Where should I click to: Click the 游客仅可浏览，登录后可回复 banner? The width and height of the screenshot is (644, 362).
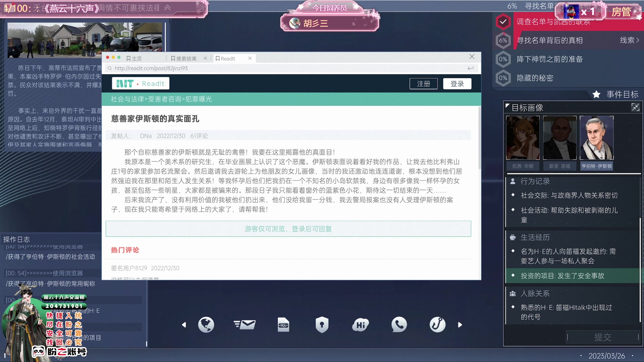pyautogui.click(x=288, y=229)
